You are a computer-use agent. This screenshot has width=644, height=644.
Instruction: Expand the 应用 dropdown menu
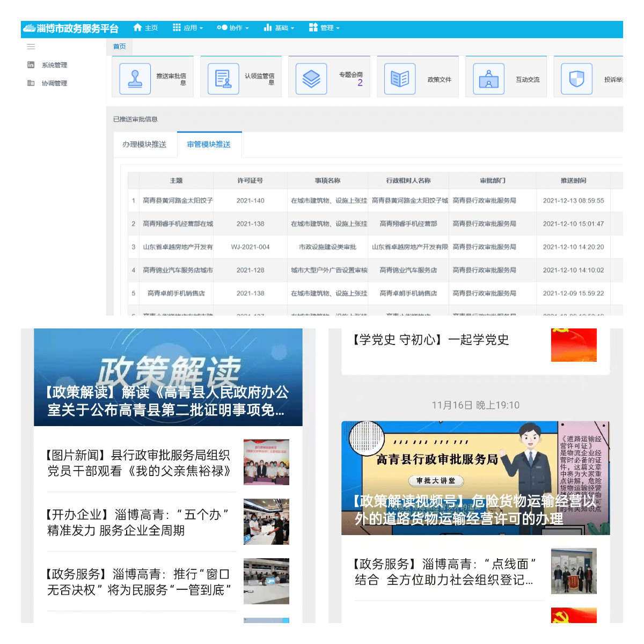[188, 28]
